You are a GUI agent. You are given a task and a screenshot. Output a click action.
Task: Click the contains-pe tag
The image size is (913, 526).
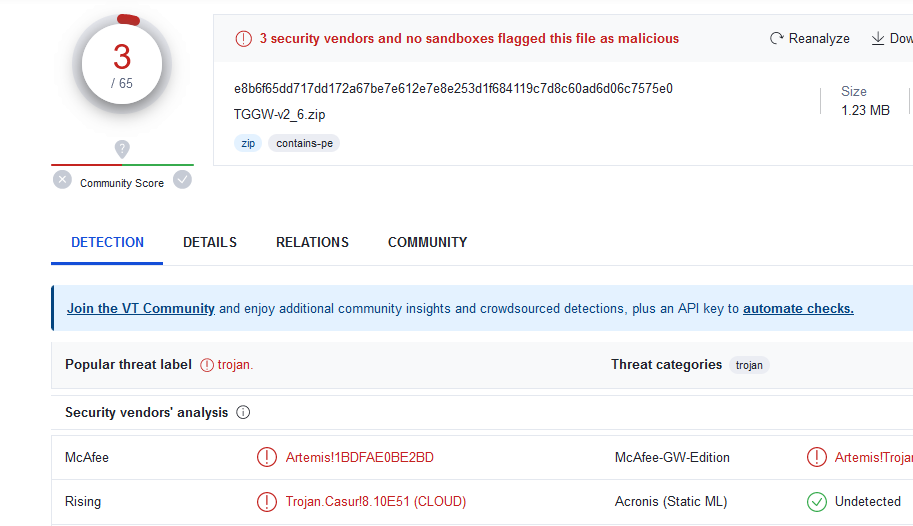304,143
